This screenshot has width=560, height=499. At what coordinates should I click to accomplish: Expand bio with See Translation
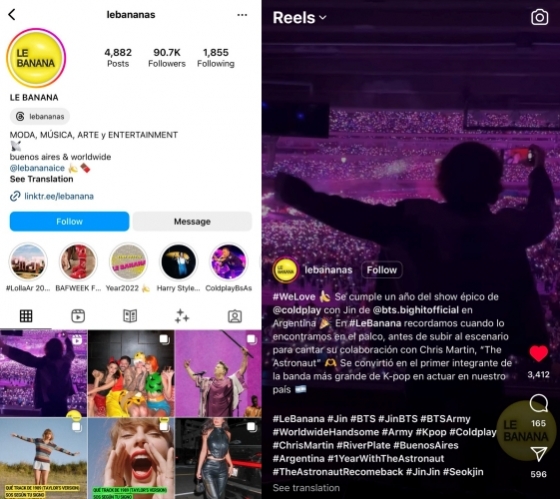point(41,179)
